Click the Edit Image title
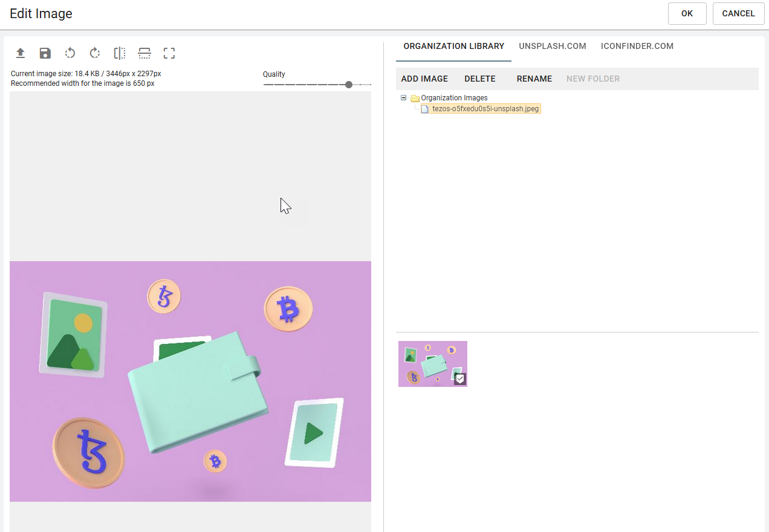The width and height of the screenshot is (769, 532). click(x=41, y=13)
